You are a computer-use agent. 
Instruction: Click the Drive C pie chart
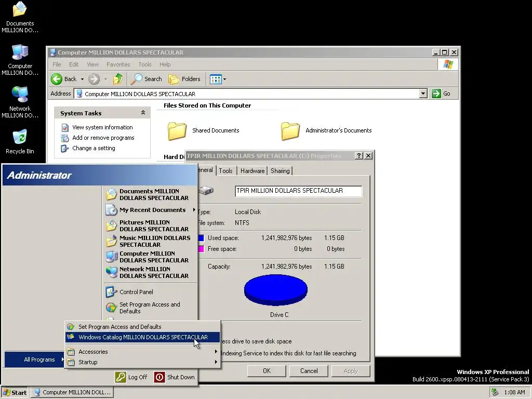(x=276, y=290)
